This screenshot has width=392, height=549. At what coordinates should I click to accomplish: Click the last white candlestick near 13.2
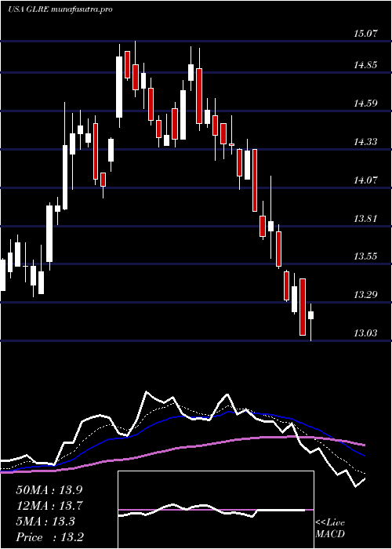coord(310,322)
